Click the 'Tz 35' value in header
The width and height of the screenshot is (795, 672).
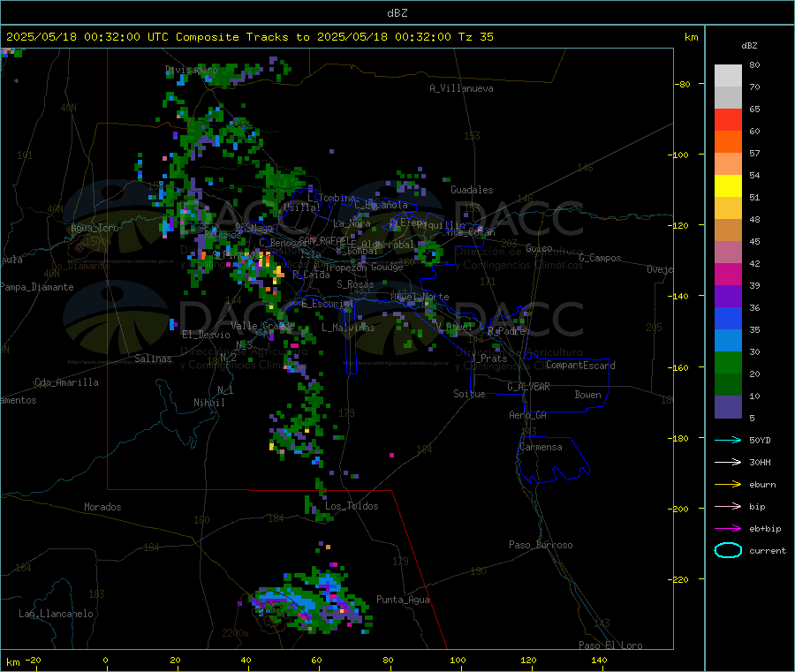(x=475, y=37)
